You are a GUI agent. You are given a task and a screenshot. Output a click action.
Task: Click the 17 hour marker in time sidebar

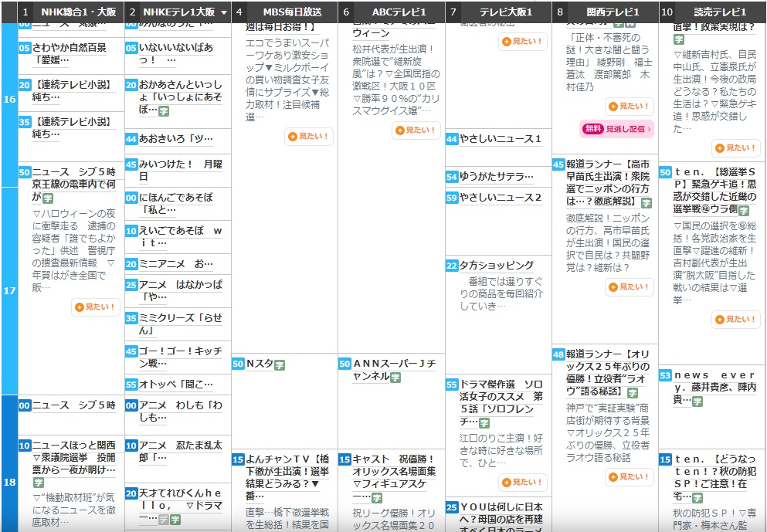9,291
